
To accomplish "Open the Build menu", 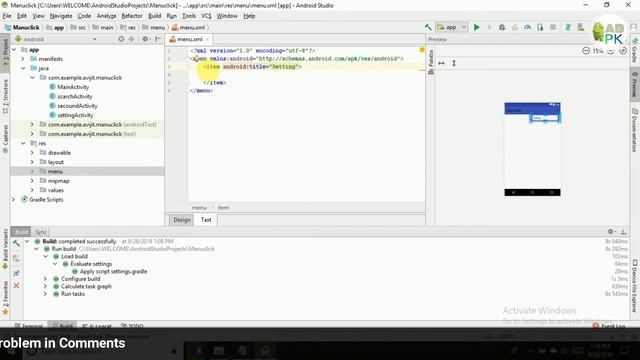I will (x=154, y=16).
